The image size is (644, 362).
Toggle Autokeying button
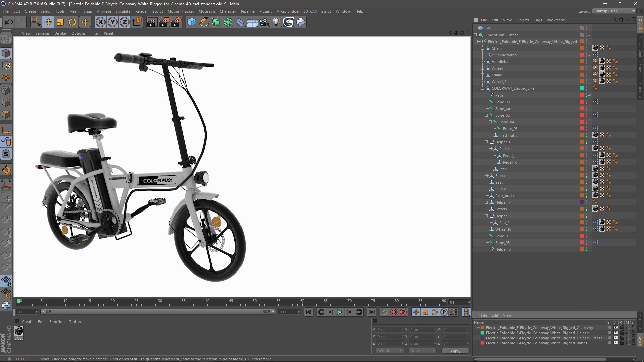394,312
